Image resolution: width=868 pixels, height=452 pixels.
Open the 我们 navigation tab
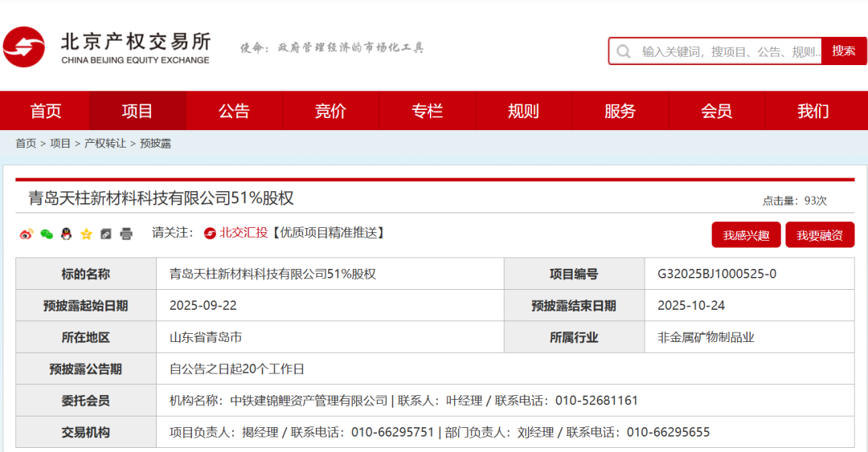tap(813, 111)
